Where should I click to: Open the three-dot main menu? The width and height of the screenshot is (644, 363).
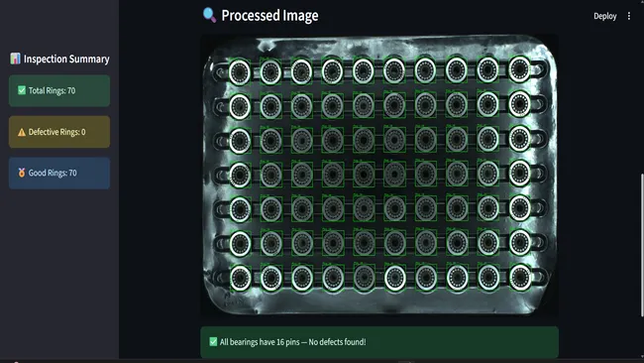pyautogui.click(x=629, y=16)
